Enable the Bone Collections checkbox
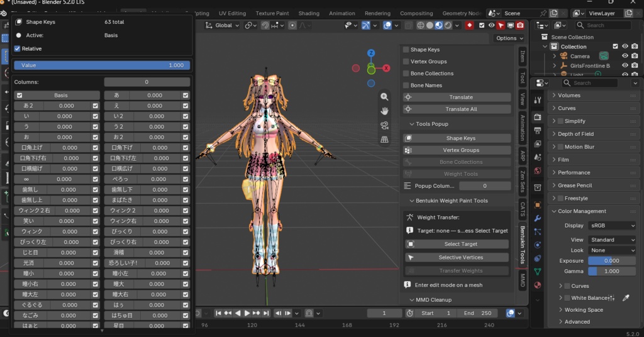Viewport: 644px width, 337px height. point(406,74)
